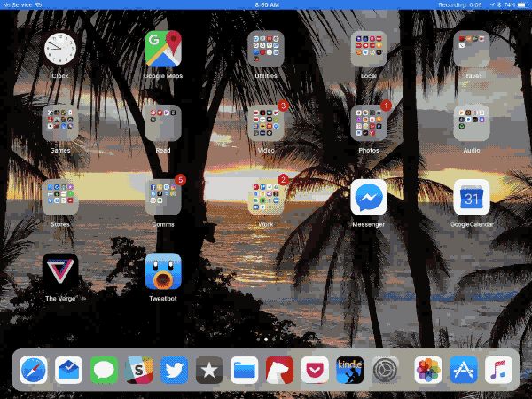Image resolution: width=532 pixels, height=399 pixels.
Task: Open the Audio folder
Action: tap(472, 123)
